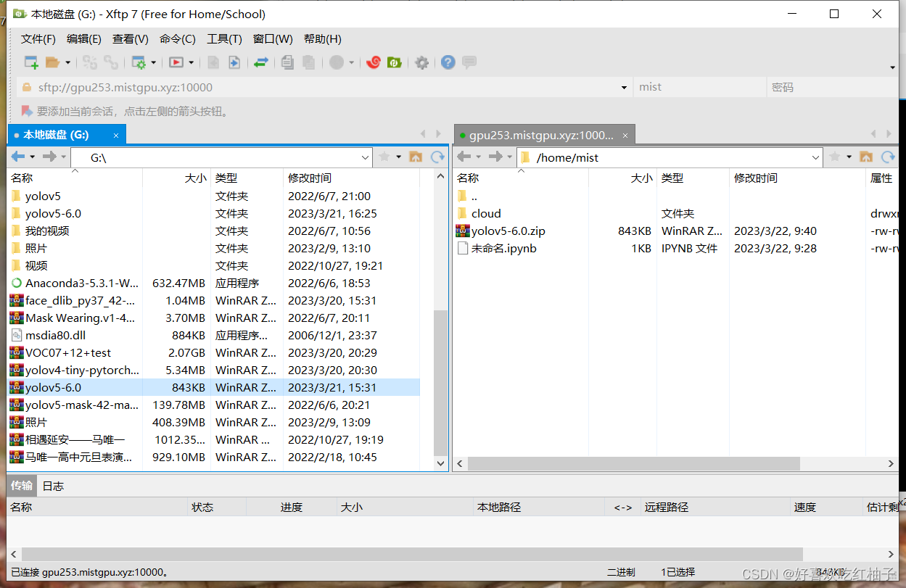Launch Xshell via the red swirl icon

[374, 62]
